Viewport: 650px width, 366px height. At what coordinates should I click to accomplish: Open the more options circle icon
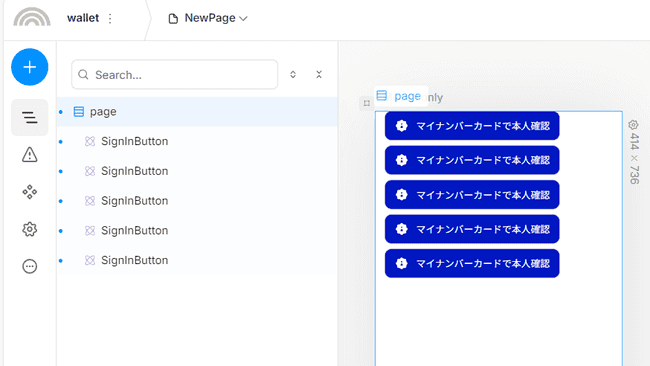point(29,266)
